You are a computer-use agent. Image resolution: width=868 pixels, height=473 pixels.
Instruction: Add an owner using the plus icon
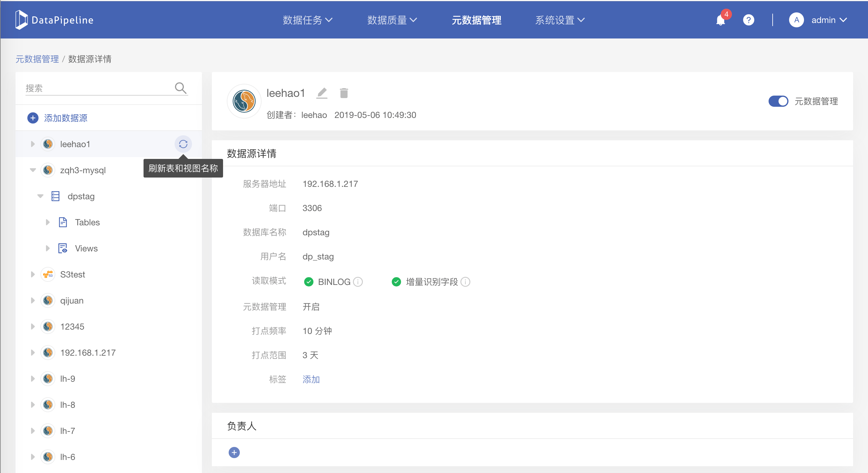(234, 453)
